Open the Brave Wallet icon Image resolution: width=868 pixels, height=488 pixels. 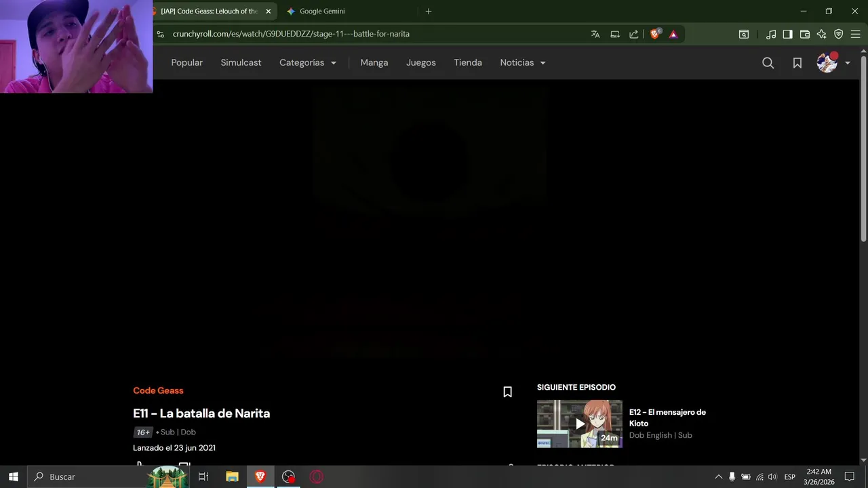[805, 34]
